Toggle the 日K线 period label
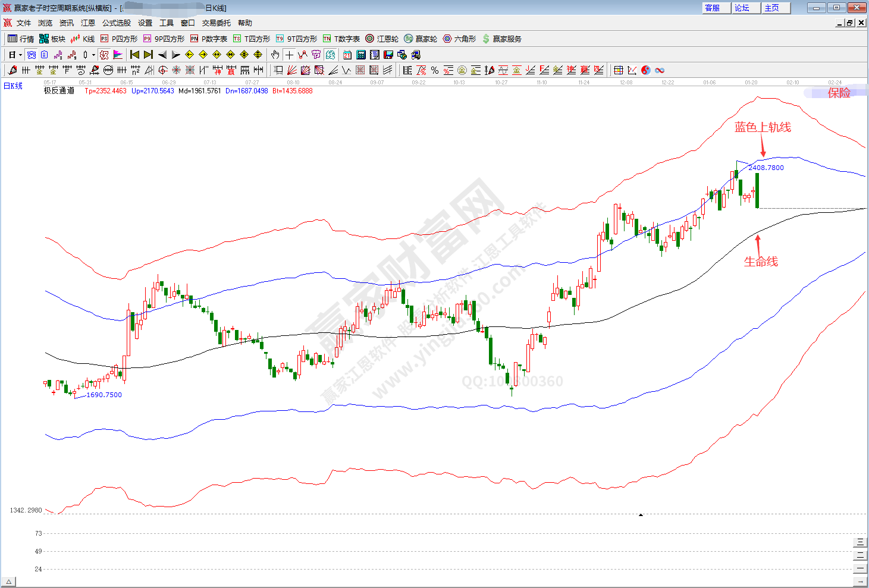This screenshot has height=588, width=869. (x=13, y=86)
